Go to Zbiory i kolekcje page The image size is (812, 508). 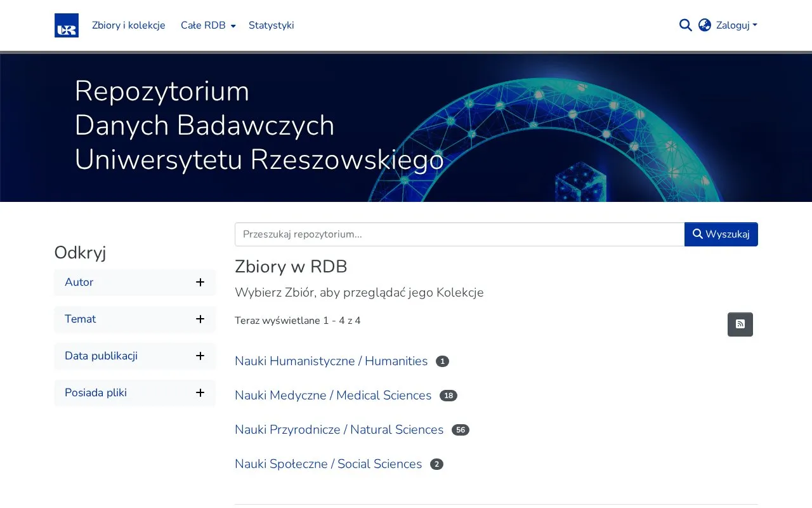coord(129,25)
